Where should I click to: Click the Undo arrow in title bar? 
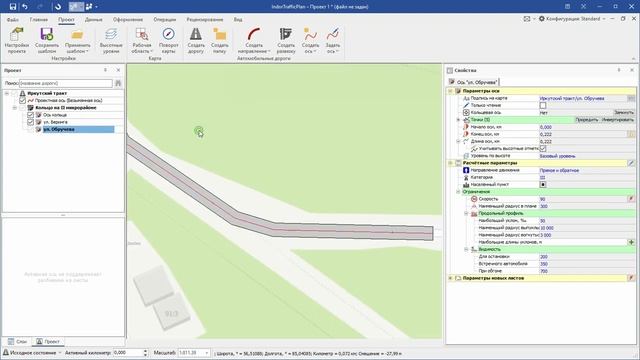click(x=25, y=7)
